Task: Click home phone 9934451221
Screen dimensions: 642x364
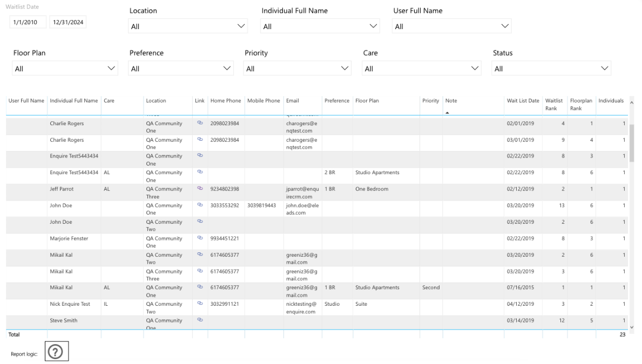Action: pyautogui.click(x=225, y=238)
